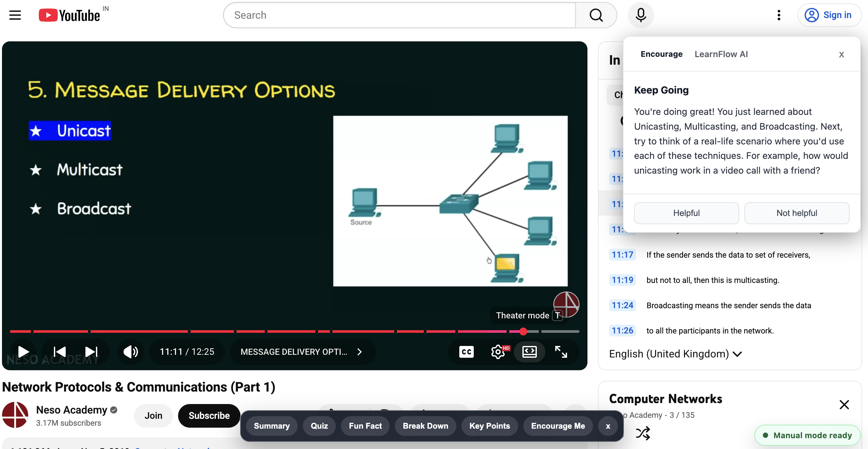Click Encourage Me button
868x449 pixels.
pyautogui.click(x=558, y=426)
